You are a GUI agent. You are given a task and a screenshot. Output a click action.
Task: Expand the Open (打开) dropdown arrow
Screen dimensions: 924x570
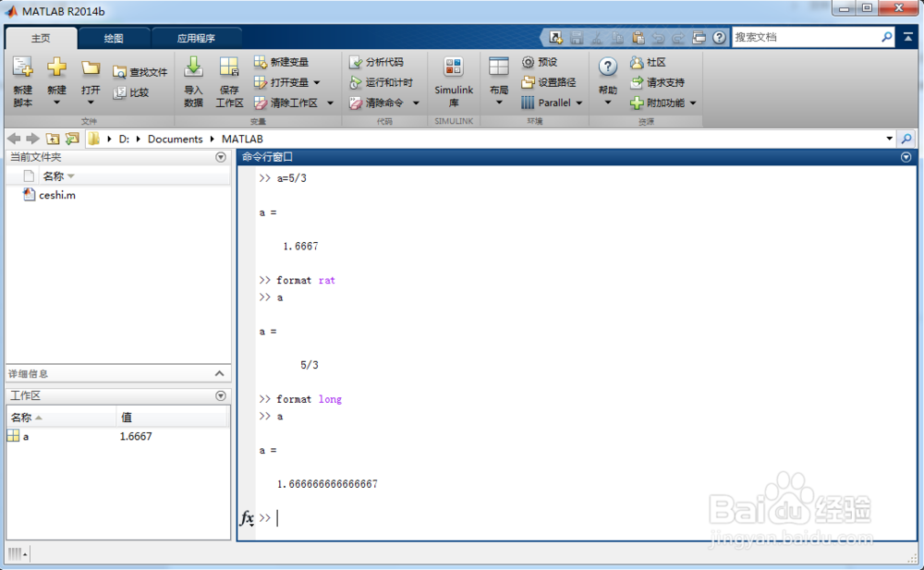click(x=91, y=103)
